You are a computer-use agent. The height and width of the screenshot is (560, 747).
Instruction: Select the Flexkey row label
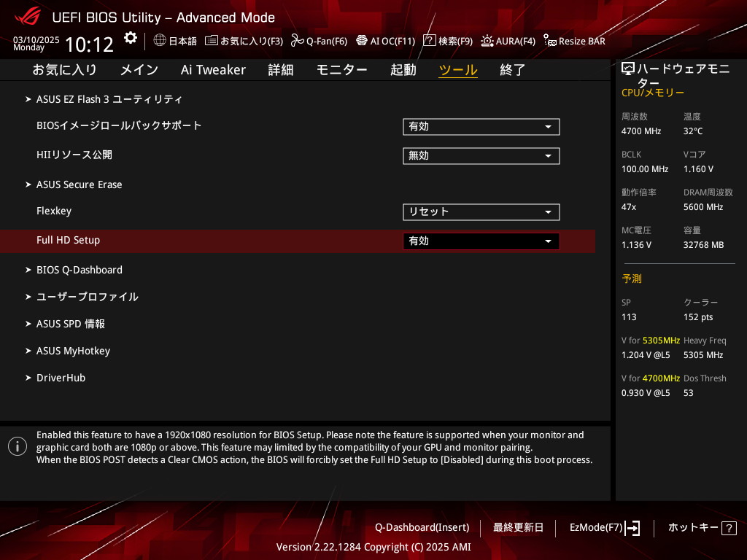coord(54,211)
